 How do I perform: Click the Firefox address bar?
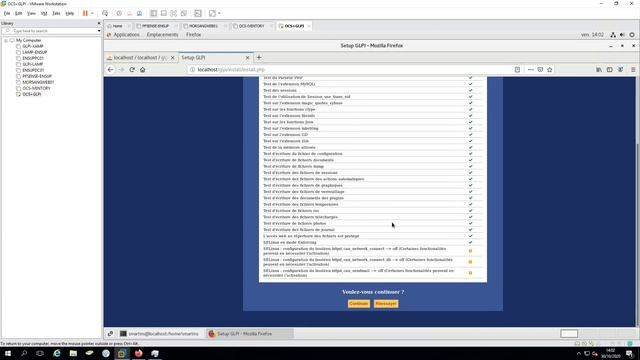(351, 70)
